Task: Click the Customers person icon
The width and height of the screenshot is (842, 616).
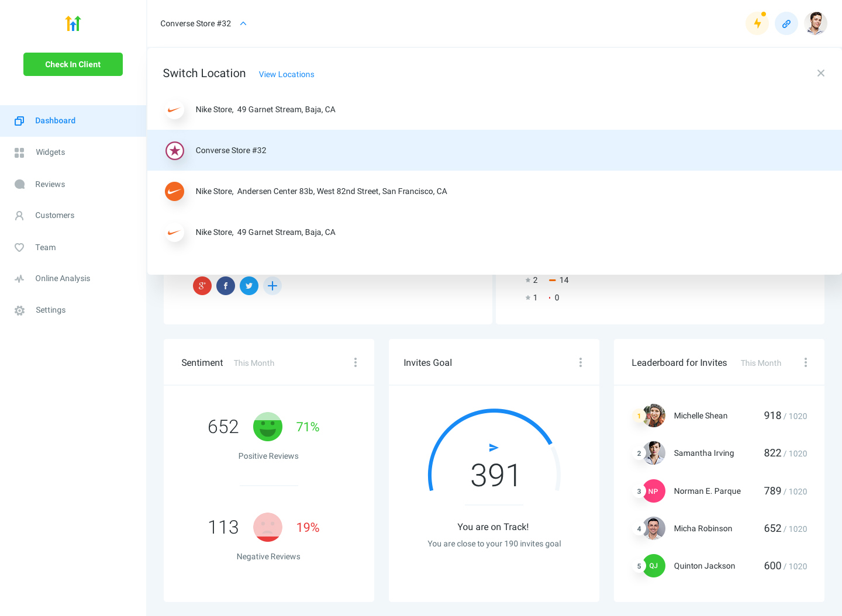Action: pos(19,216)
